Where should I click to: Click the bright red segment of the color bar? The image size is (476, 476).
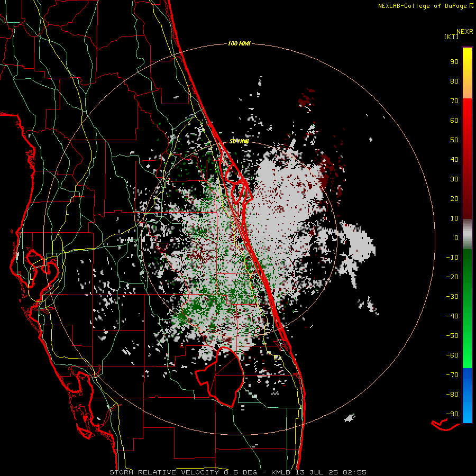coord(467,159)
